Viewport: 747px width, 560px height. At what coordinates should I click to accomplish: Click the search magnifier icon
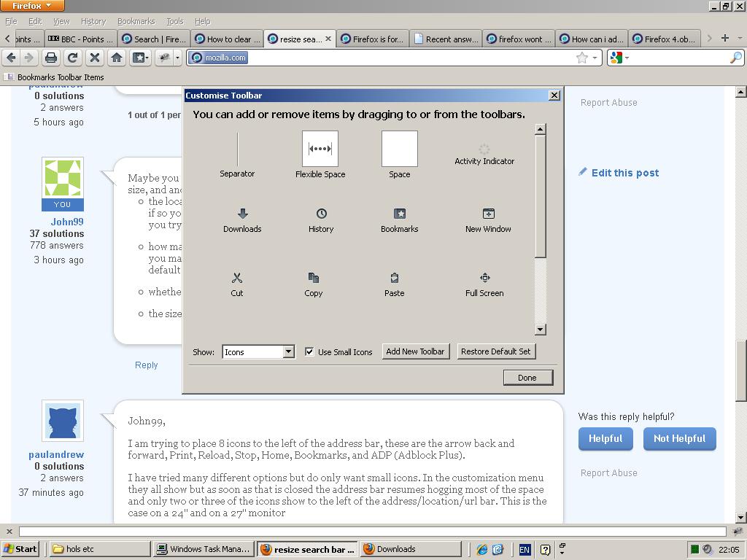click(x=735, y=58)
